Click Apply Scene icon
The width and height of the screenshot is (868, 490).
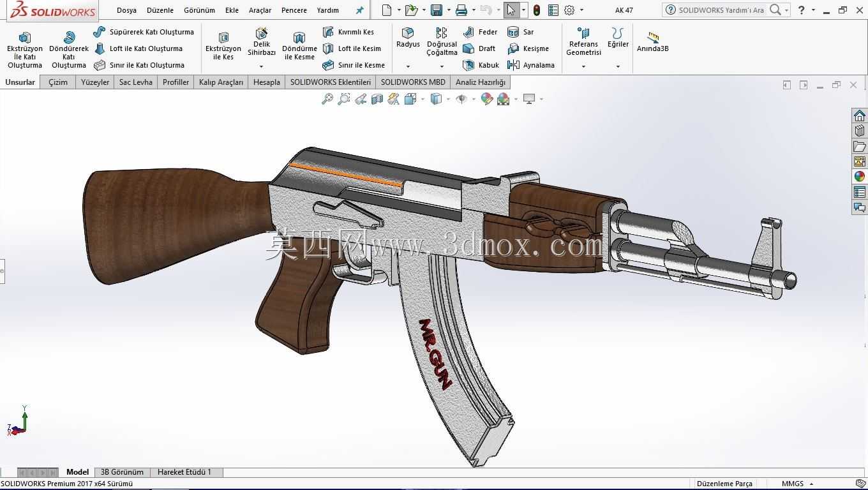click(504, 99)
